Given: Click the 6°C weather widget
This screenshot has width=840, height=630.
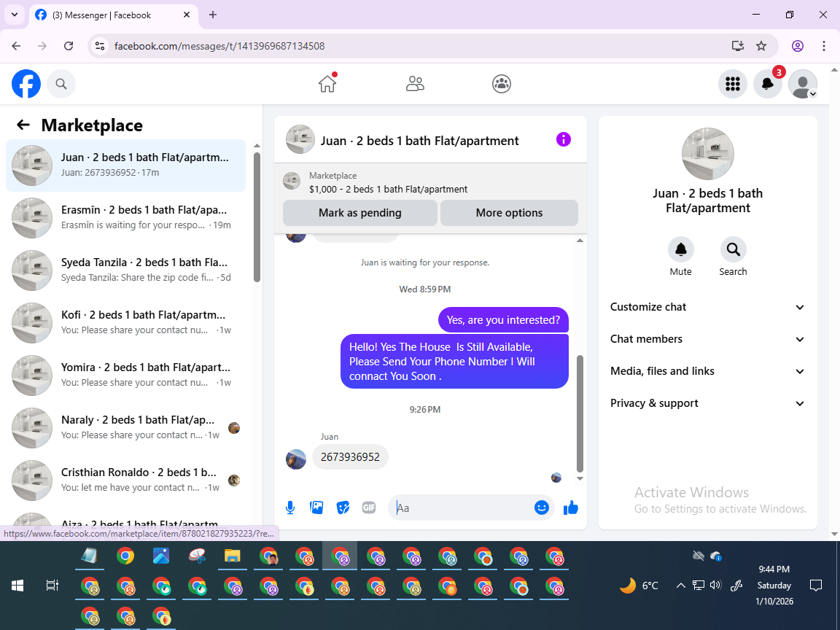Looking at the screenshot, I should [639, 586].
